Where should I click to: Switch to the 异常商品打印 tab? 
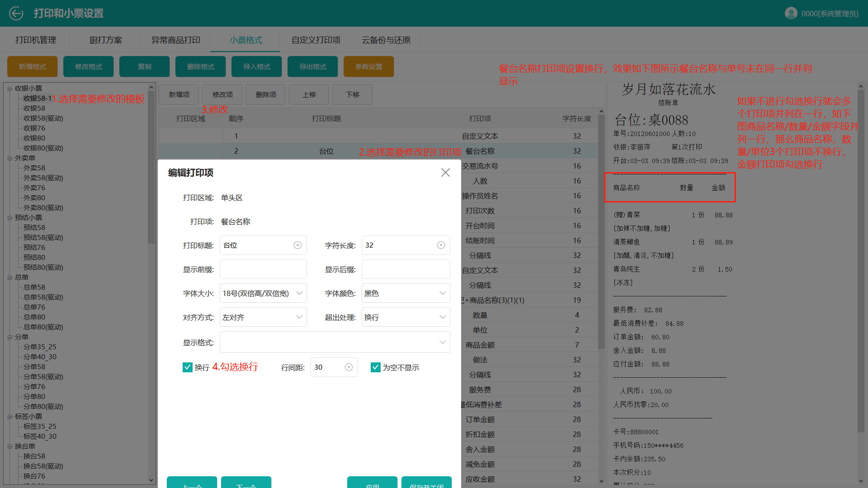click(175, 40)
